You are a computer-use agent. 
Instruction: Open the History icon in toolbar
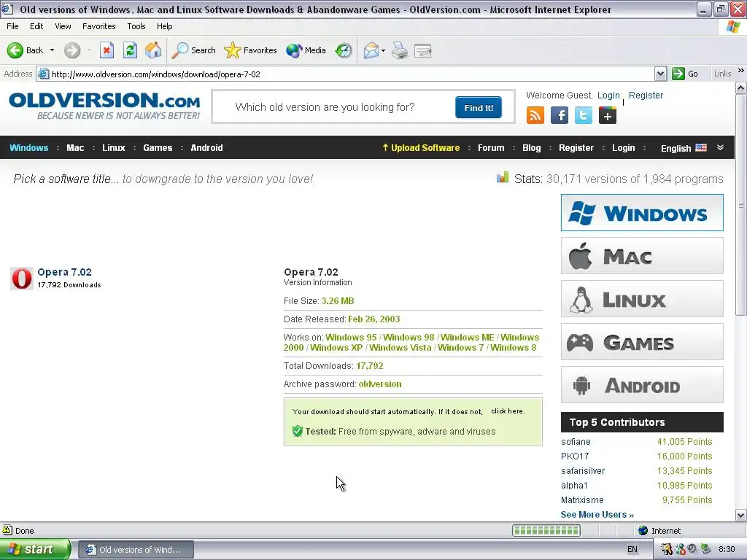click(x=344, y=50)
